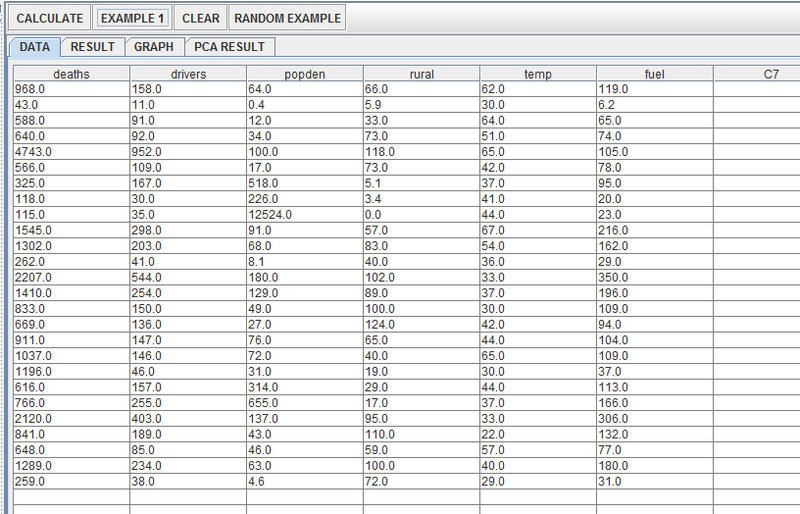Select fuel cell 306.0
Viewport: 800px width, 514px height.
[655, 419]
